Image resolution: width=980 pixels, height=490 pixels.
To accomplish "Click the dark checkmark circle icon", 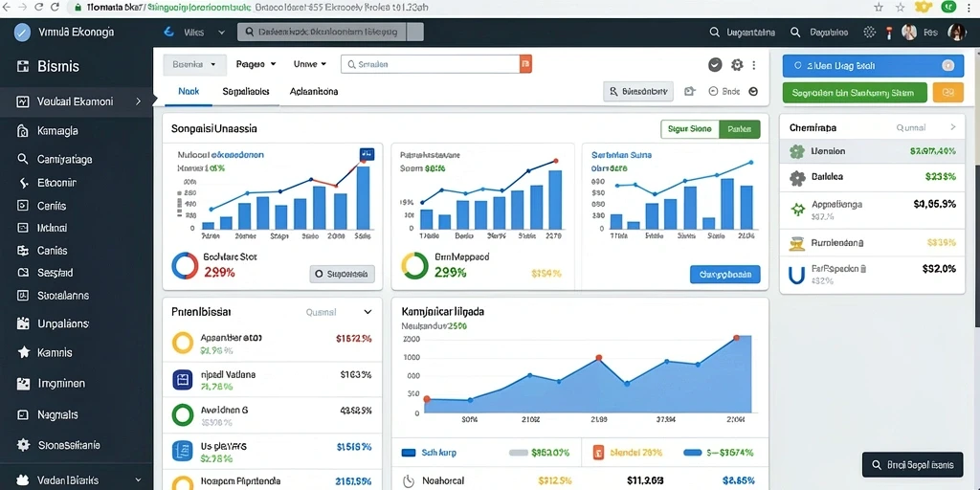I will pos(716,64).
